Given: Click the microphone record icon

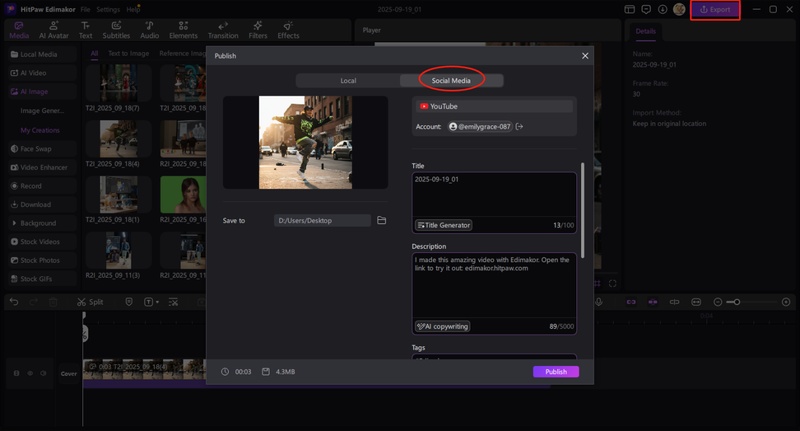Looking at the screenshot, I should click(x=599, y=302).
